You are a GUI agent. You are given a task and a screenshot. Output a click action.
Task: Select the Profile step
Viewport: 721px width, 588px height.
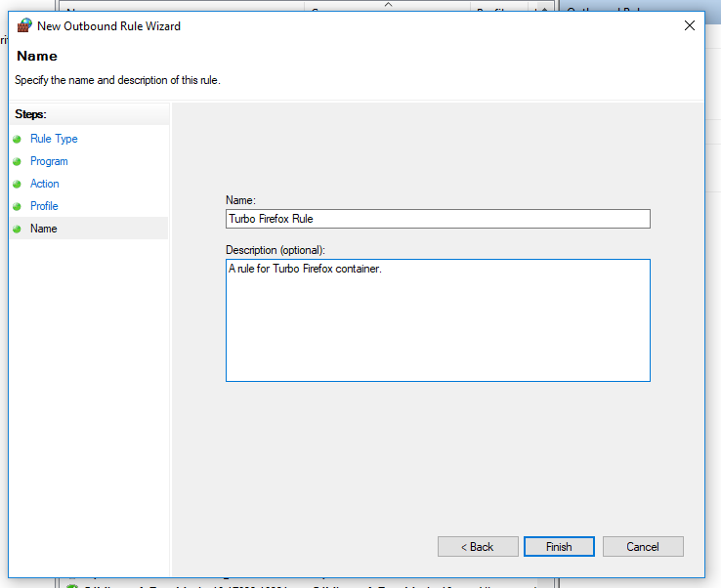click(44, 206)
